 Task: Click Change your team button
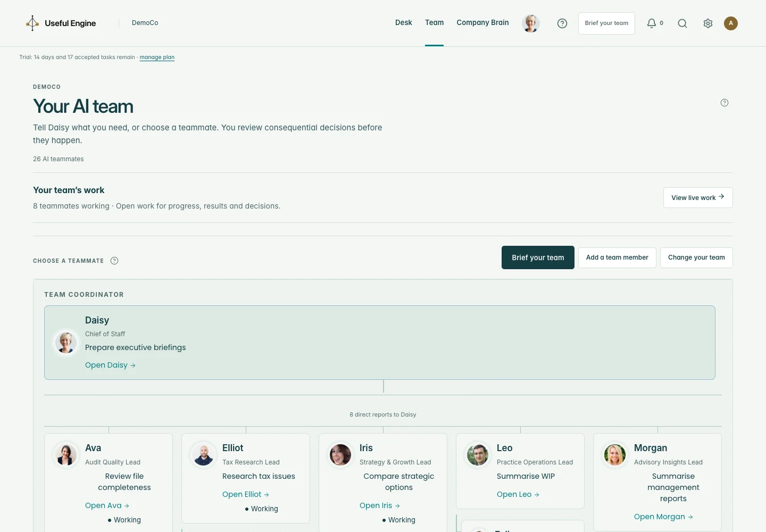point(696,257)
